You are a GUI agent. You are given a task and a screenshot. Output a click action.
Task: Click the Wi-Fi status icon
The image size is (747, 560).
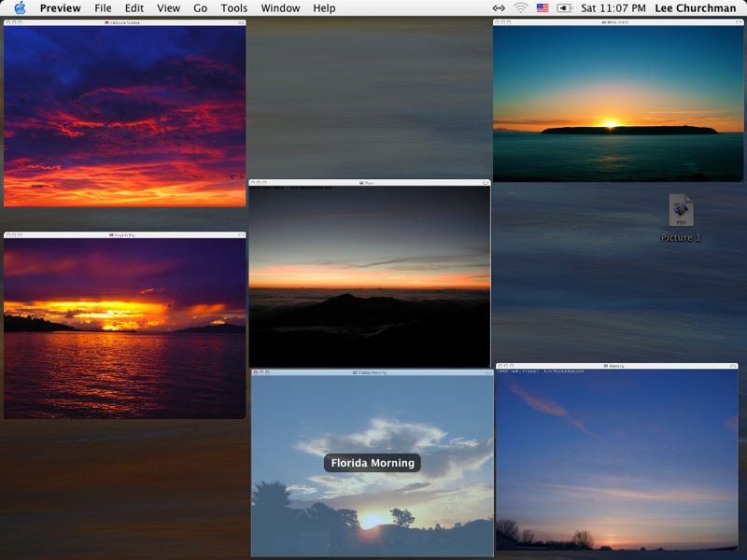(x=520, y=8)
